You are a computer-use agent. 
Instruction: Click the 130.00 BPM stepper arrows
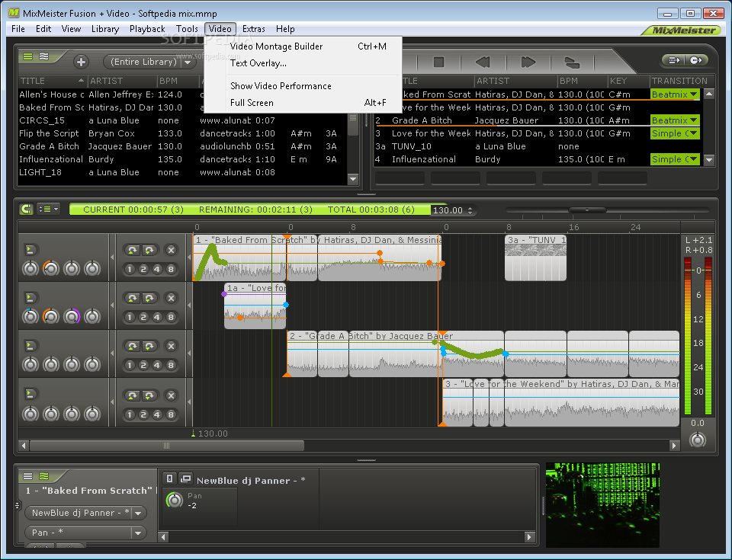470,210
